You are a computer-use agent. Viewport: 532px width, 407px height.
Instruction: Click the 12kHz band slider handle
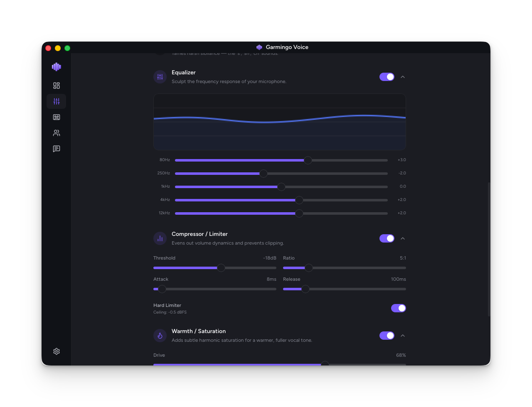pos(299,213)
